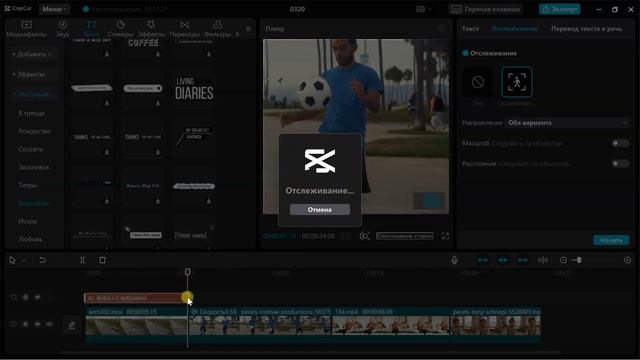Image resolution: width=640 pixels, height=360 pixels.
Task: Choose the Living Diaries text template
Action: [194, 89]
